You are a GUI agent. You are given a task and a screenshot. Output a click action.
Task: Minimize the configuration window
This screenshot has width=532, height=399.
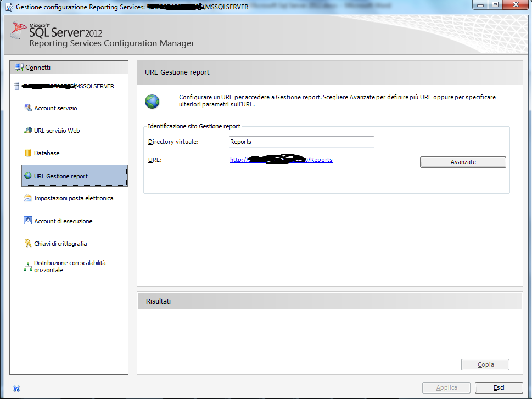tap(480, 5)
